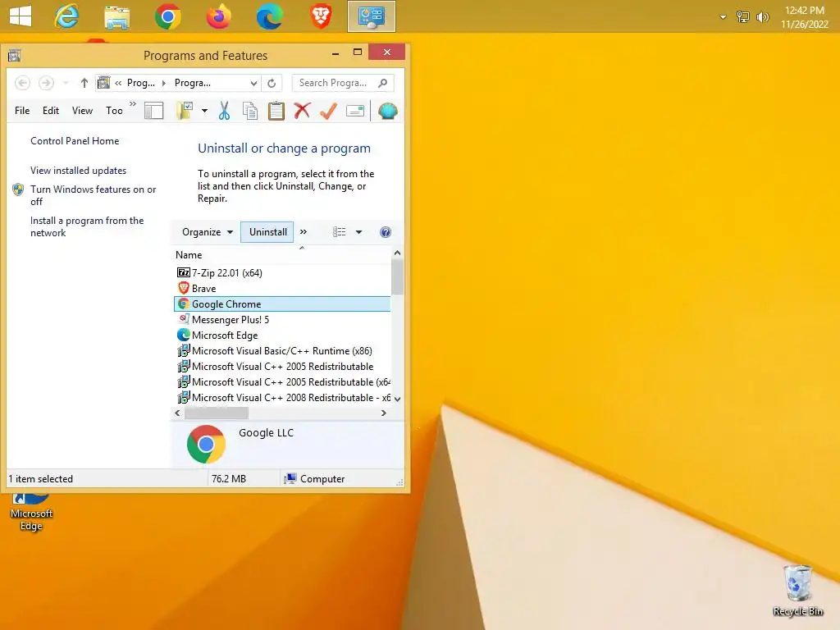Select Brave in the program list
Viewport: 840px width, 630px height.
(282, 288)
